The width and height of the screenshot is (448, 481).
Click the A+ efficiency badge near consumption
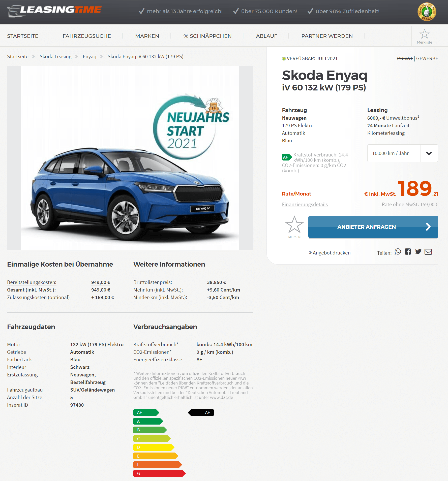pos(287,157)
